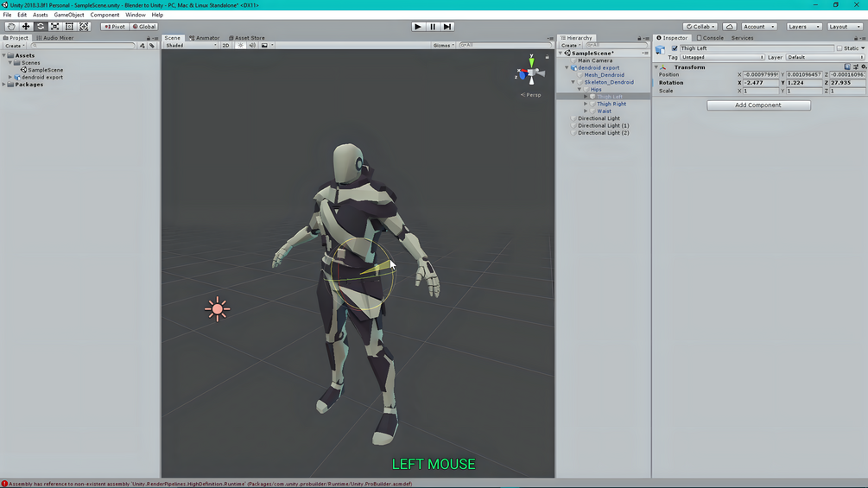This screenshot has width=868, height=488.
Task: Expand Thigh Right in Hierarchy
Action: click(x=586, y=104)
